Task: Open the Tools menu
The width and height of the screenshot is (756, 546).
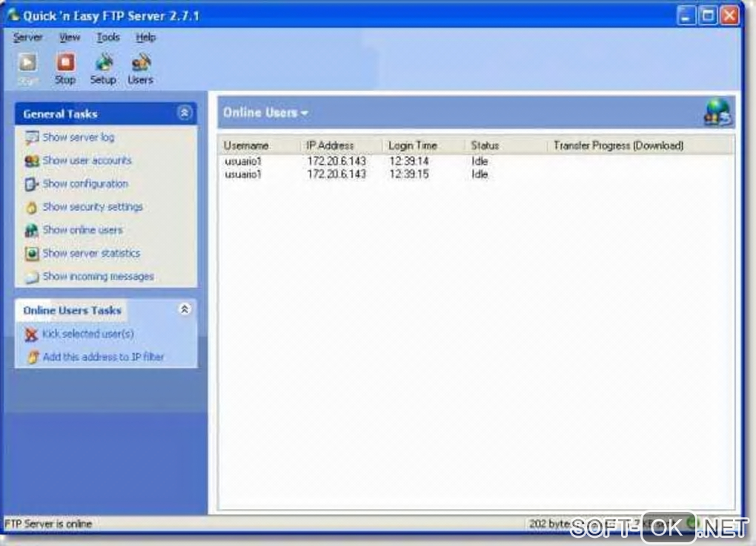Action: click(108, 37)
